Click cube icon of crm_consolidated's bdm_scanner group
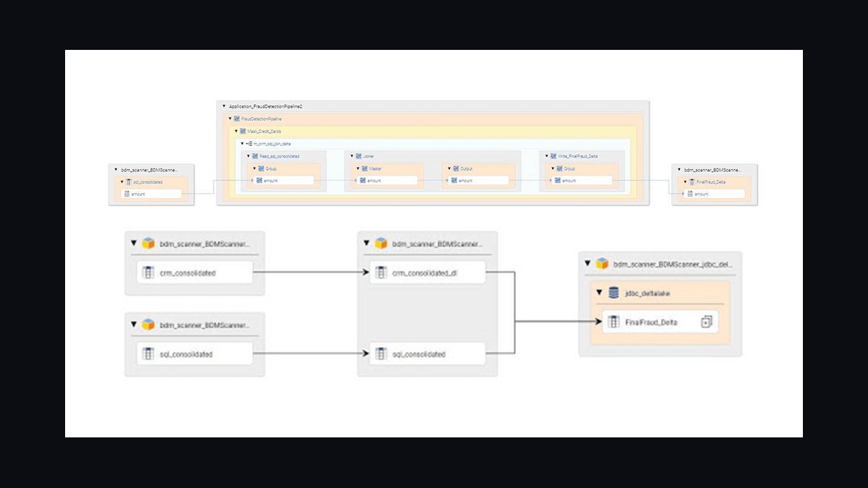This screenshot has width=868, height=488. coord(148,244)
